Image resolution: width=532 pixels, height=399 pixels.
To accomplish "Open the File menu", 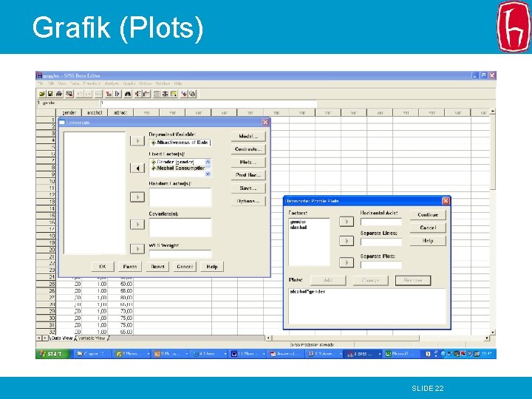I will (x=40, y=83).
